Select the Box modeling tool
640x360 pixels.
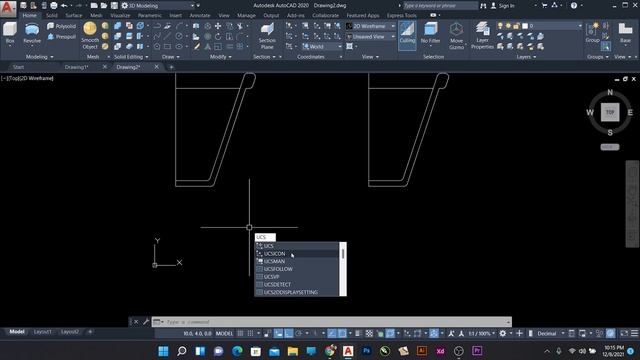10,33
